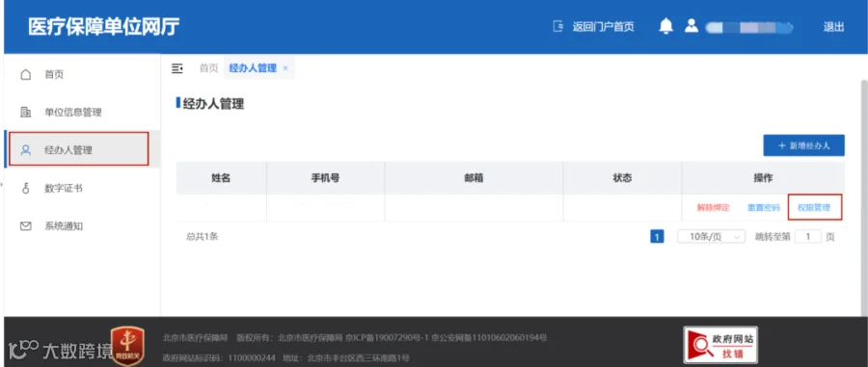Click the person icon beside 经办人管理
This screenshot has width=868, height=367.
pyautogui.click(x=25, y=149)
